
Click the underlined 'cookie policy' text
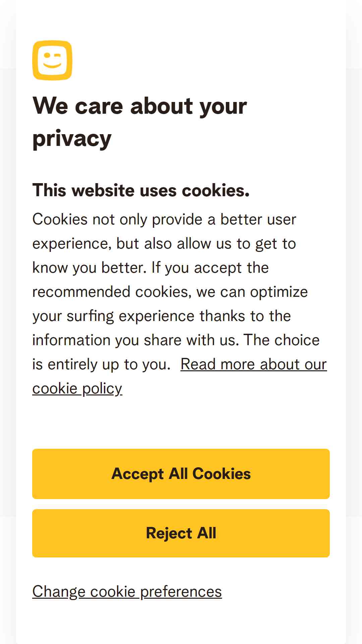pos(77,388)
